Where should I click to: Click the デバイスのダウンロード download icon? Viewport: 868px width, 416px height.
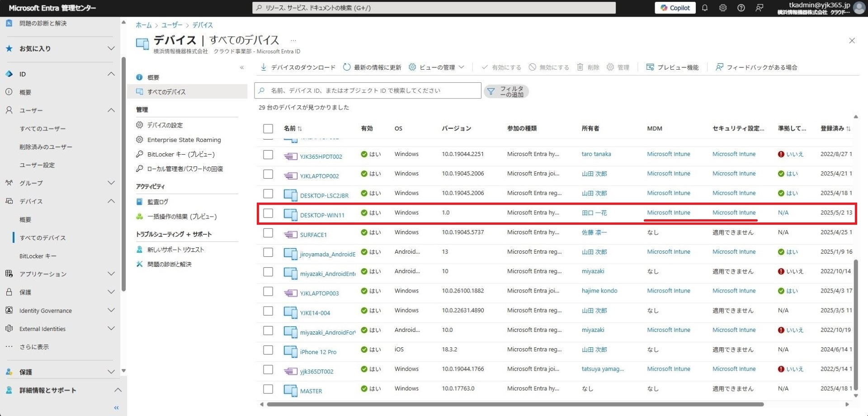coord(264,67)
